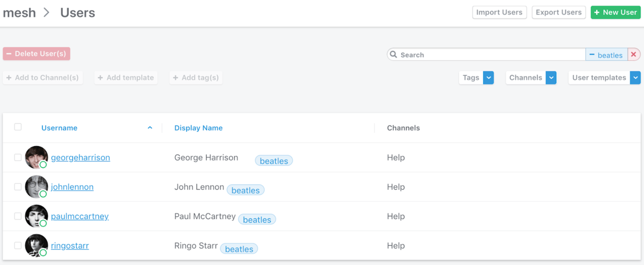Check the georgeharrison row checkbox
Image resolution: width=644 pixels, height=265 pixels.
[18, 157]
